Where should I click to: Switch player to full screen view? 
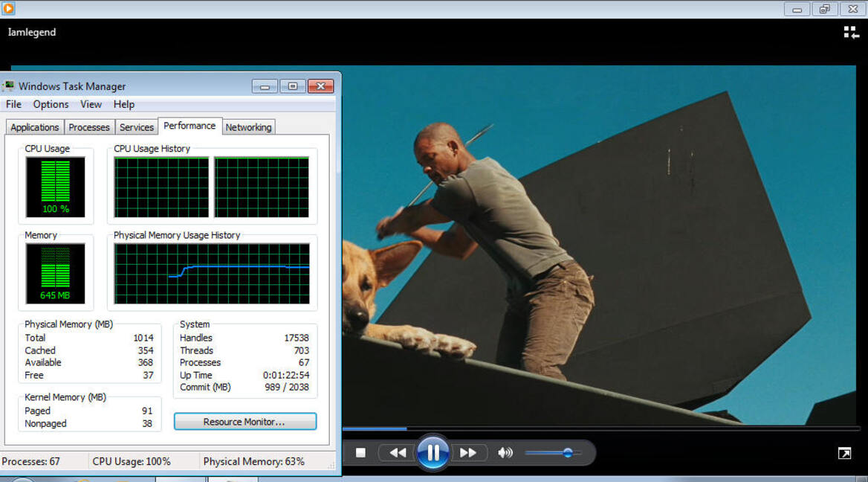[844, 453]
